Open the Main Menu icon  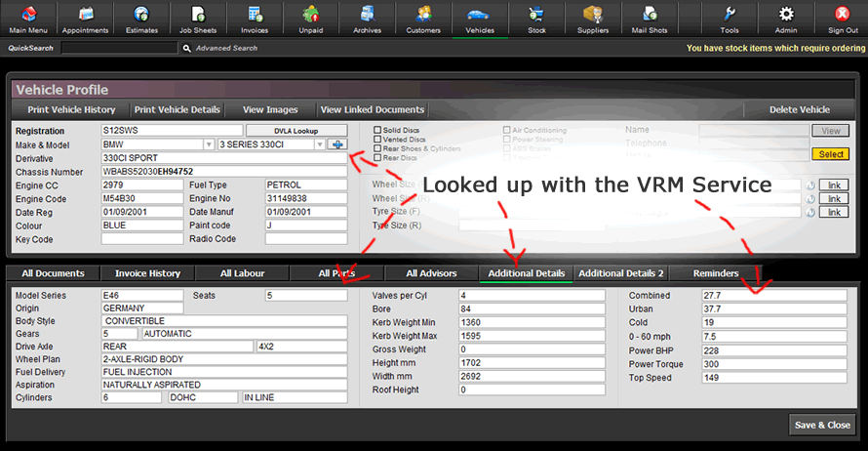[x=28, y=15]
